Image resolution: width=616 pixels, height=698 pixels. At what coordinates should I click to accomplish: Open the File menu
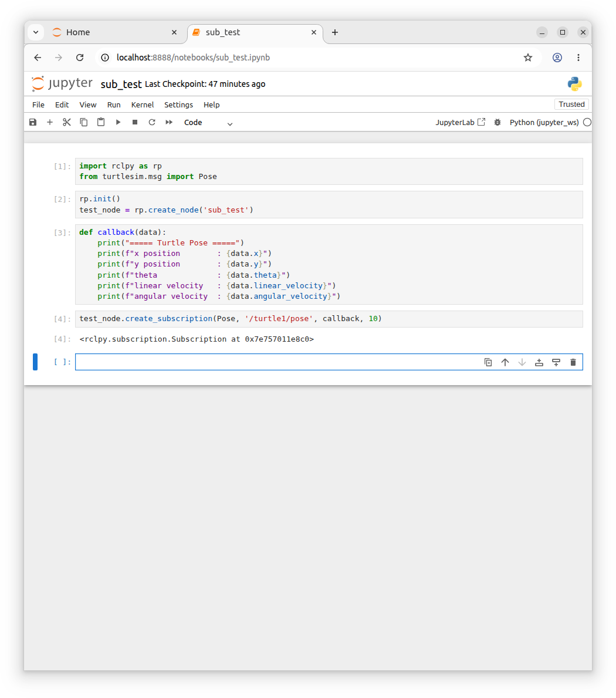click(38, 104)
